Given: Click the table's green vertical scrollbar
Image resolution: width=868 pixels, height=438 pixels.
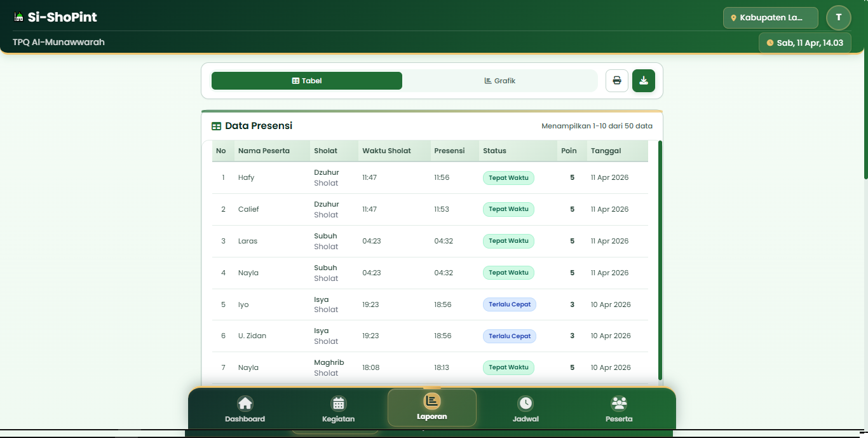Looking at the screenshot, I should [660, 261].
